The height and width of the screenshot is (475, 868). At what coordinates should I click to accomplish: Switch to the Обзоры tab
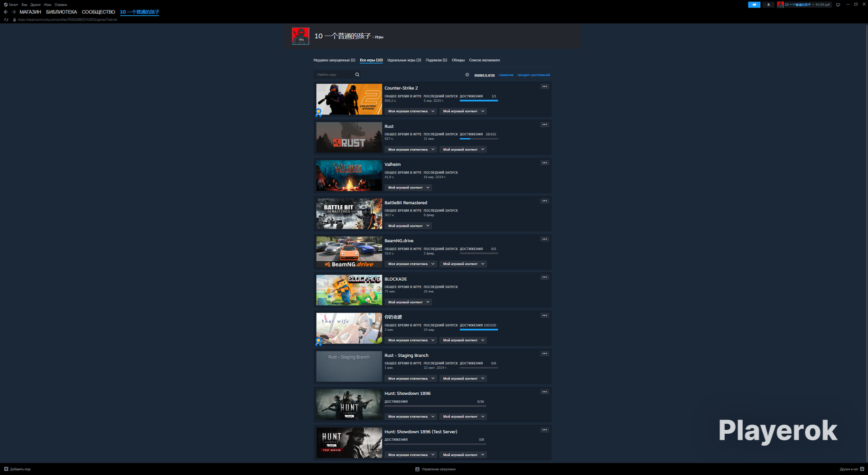458,60
